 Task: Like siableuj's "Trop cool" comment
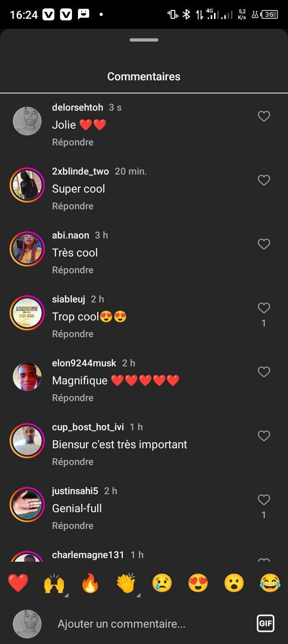pyautogui.click(x=264, y=308)
